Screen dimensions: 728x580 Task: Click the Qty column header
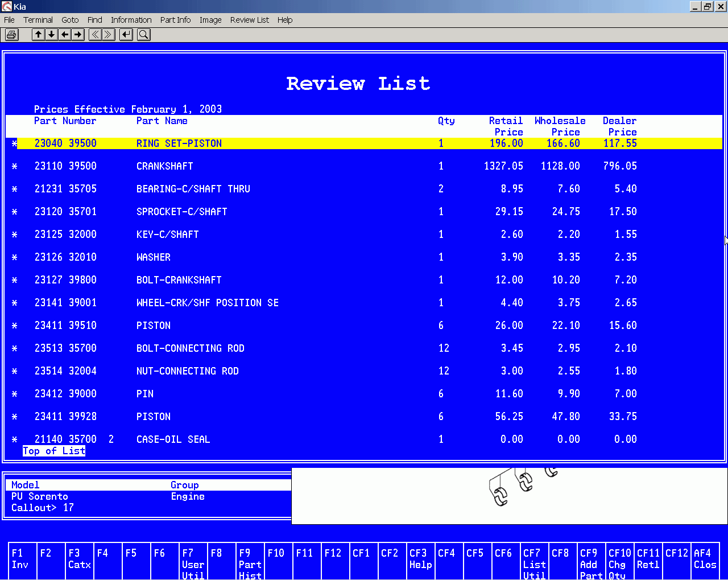click(446, 121)
